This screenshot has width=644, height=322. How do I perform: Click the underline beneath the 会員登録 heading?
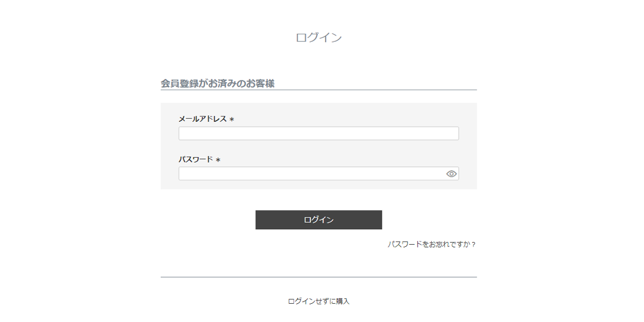(319, 90)
